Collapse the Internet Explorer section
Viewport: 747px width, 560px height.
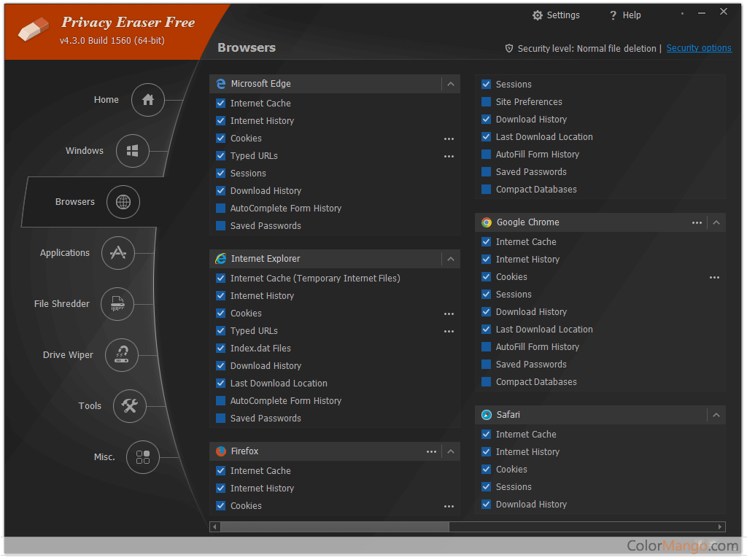coord(451,259)
